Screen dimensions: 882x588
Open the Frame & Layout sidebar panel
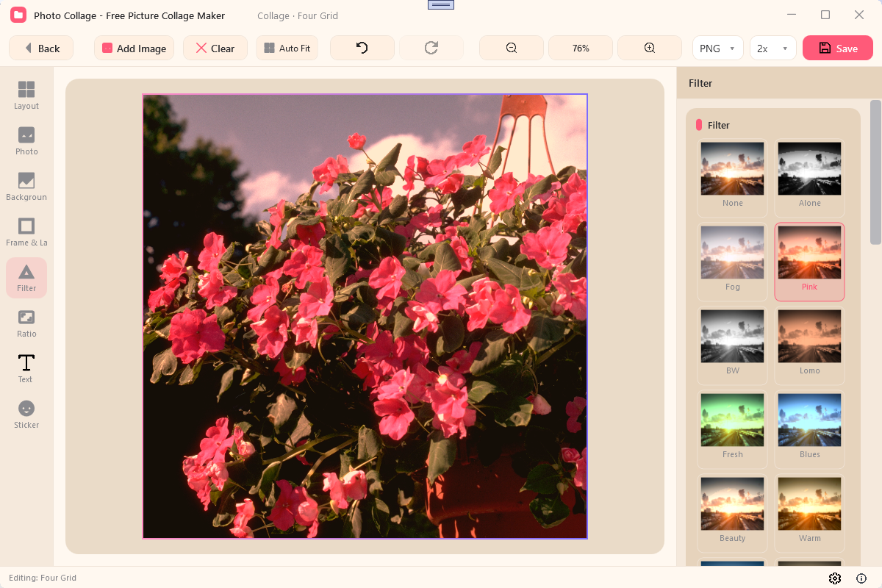point(26,232)
